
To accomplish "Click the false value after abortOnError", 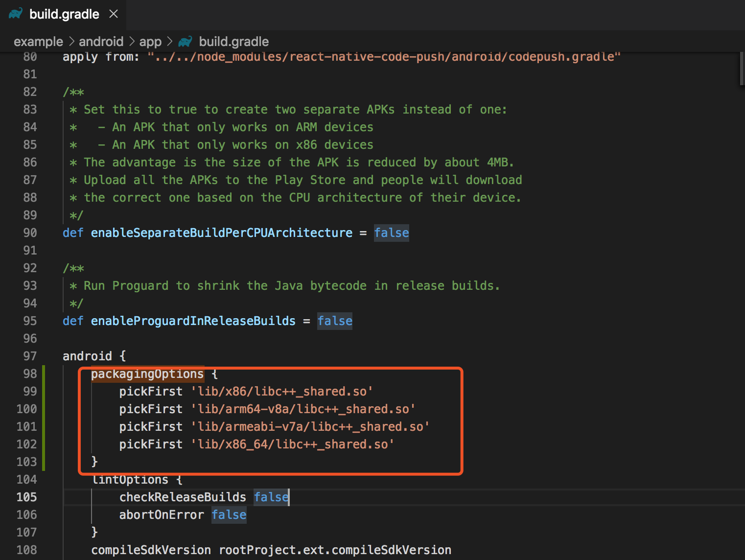I will pos(229,514).
